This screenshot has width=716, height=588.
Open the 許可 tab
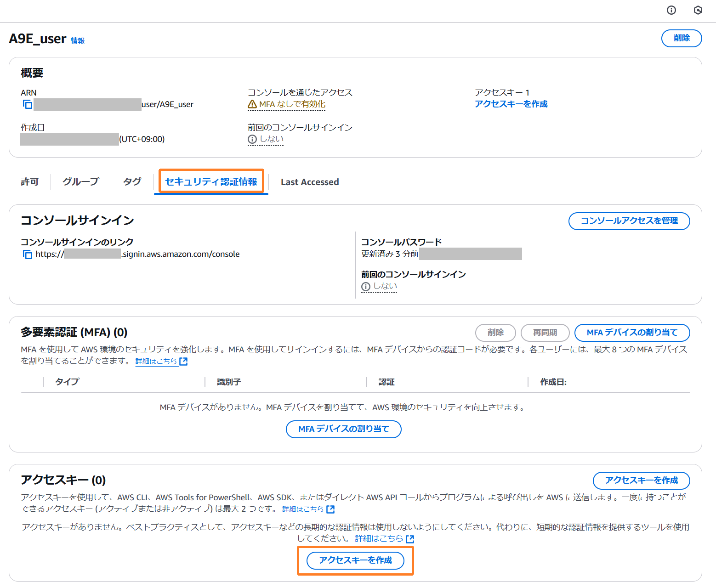coord(30,182)
